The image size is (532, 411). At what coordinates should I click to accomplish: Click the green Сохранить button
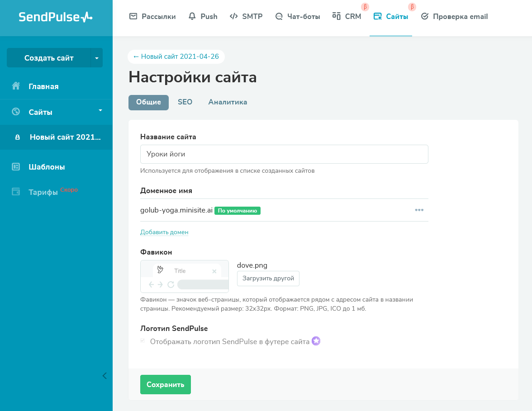[x=166, y=384]
